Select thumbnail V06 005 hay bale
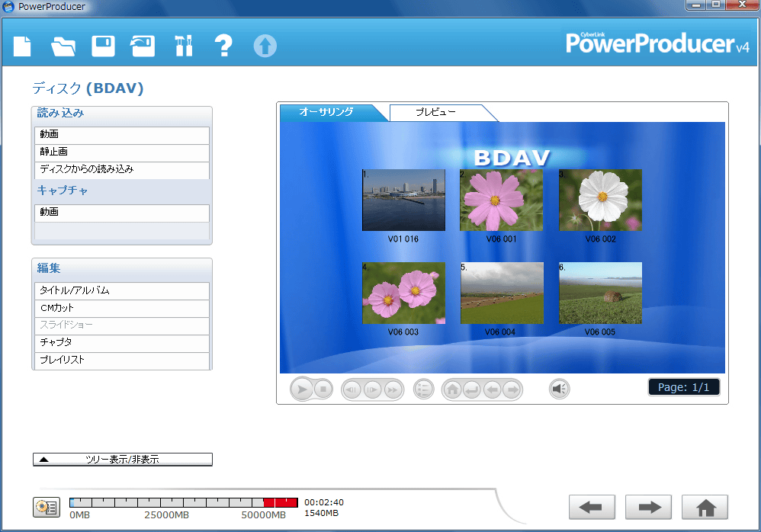The width and height of the screenshot is (761, 532). [600, 293]
